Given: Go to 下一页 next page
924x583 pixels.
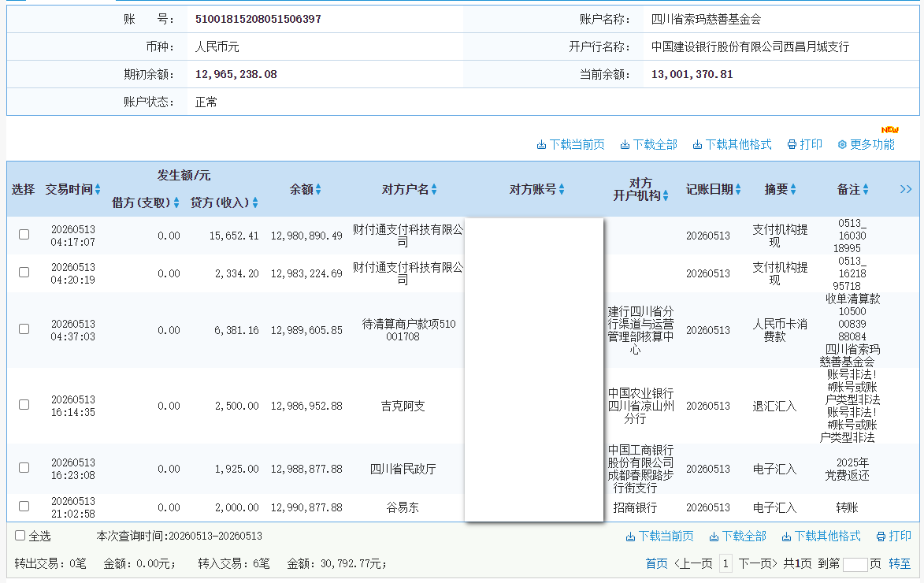Looking at the screenshot, I should 758,563.
